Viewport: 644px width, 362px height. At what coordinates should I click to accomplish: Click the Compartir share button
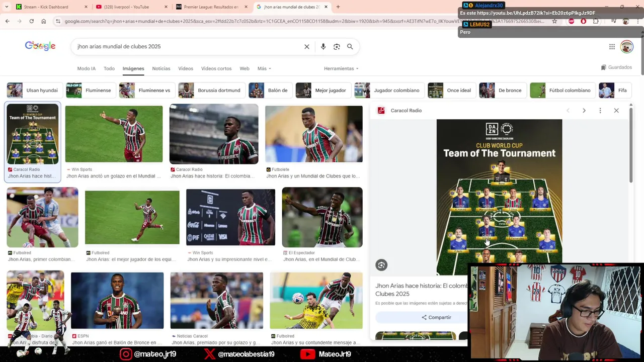(x=436, y=317)
